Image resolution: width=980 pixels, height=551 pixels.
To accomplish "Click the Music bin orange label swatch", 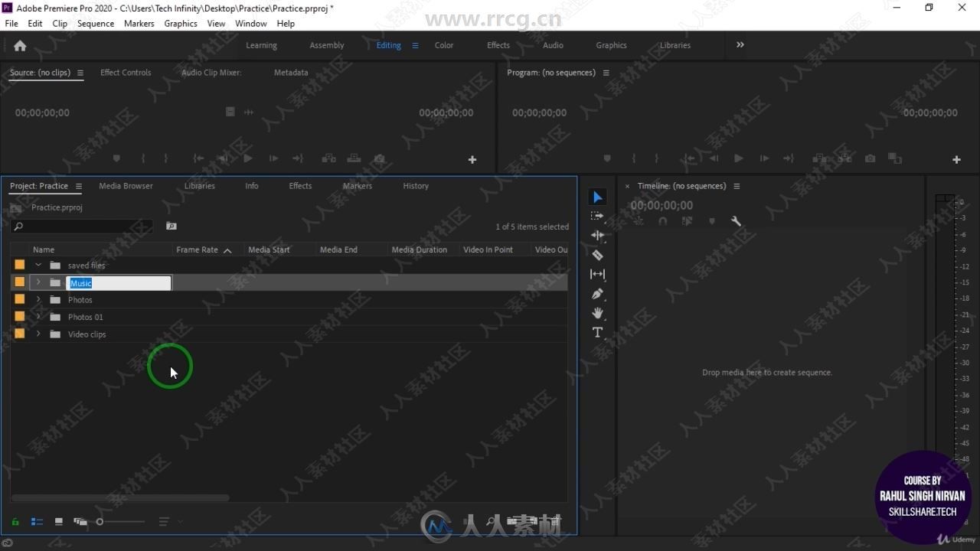I will (20, 282).
